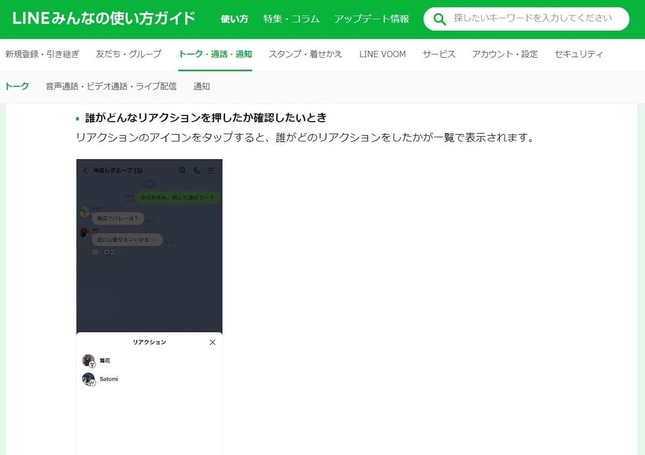The height and width of the screenshot is (455, 645).
Task: Select the 新規登録・引き継ぎ category tab
Action: click(x=44, y=54)
